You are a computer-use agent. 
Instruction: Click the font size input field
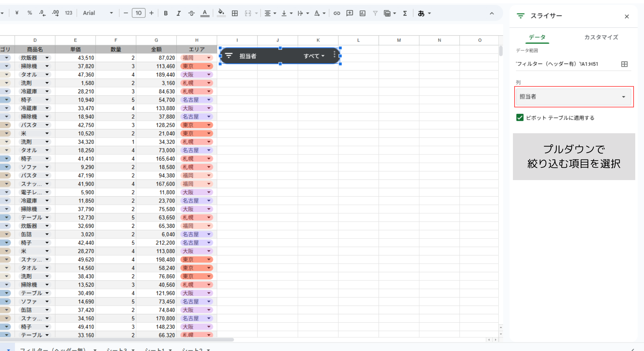click(139, 13)
